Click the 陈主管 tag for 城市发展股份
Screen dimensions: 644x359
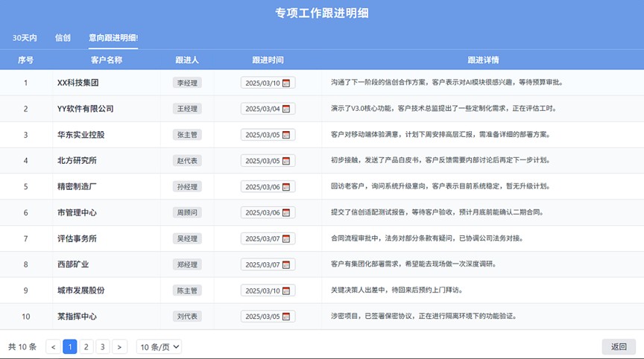[187, 290]
